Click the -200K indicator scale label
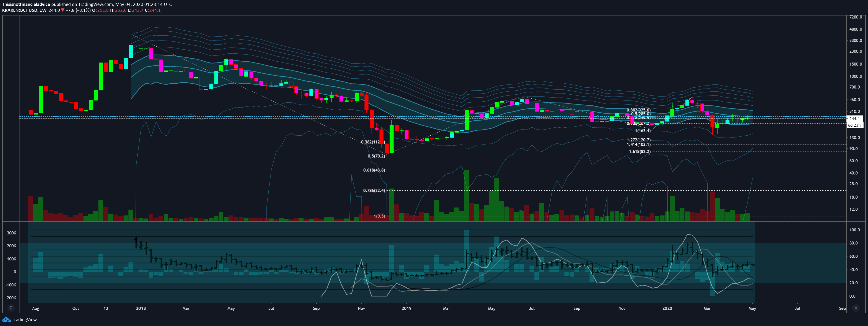The image size is (868, 326). [x=11, y=298]
